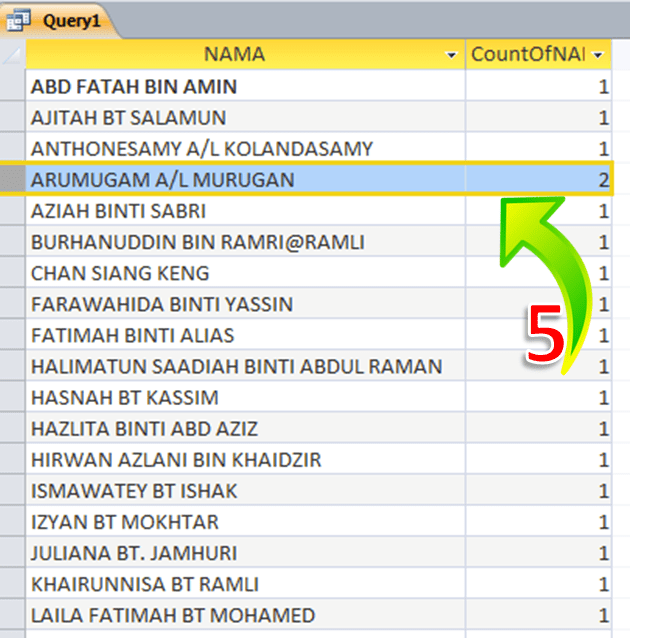This screenshot has width=654, height=638.
Task: Open the CountOfNAMA column filter dropdown arrow
Action: click(598, 55)
